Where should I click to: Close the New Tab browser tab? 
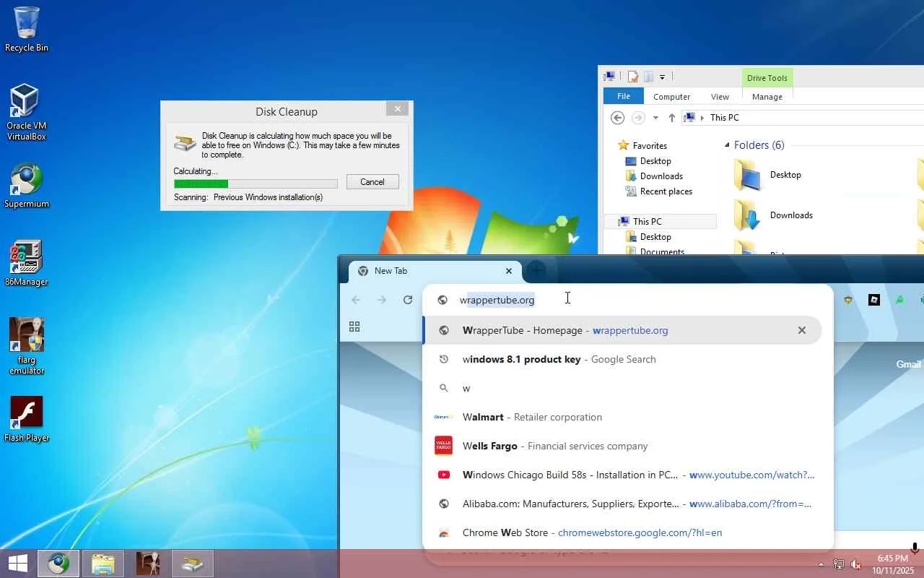[x=509, y=271]
